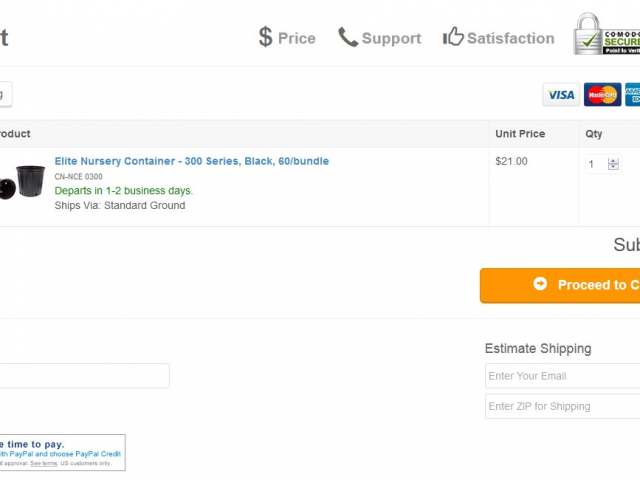Viewport: 640px width, 480px height.
Task: Click the arrow icon in Proceed button
Action: pos(540,284)
